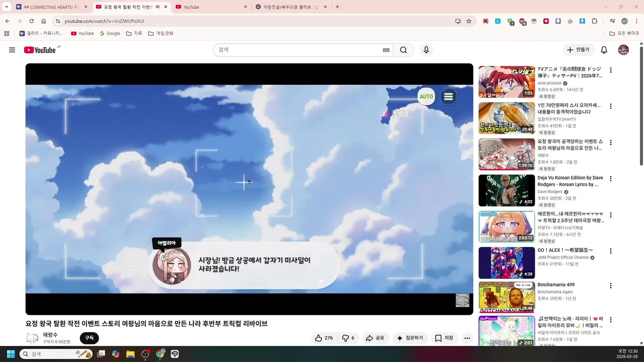Open in-video menu button beside AUTO
The width and height of the screenshot is (644, 362).
448,97
